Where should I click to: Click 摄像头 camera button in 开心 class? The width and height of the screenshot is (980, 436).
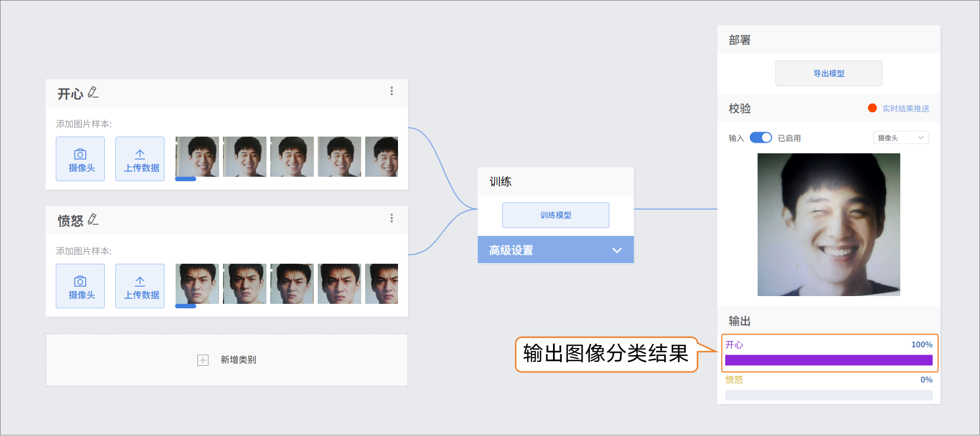click(x=80, y=159)
